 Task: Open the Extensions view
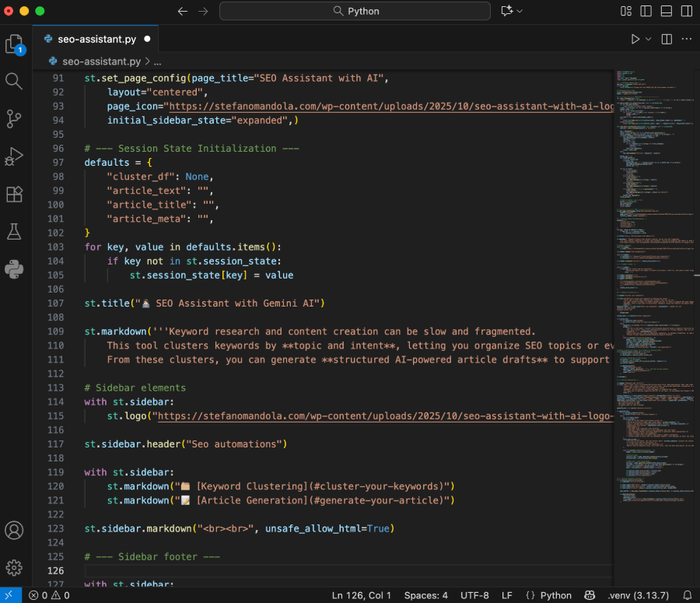point(14,194)
